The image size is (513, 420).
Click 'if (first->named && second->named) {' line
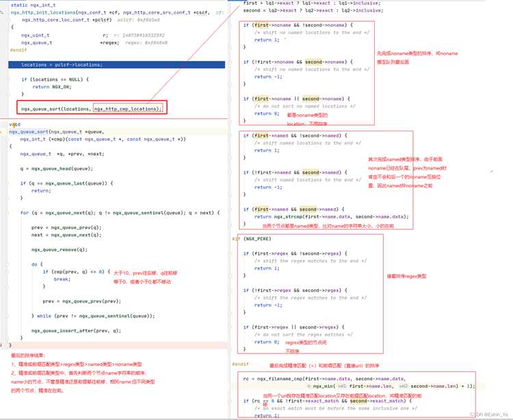click(294, 209)
